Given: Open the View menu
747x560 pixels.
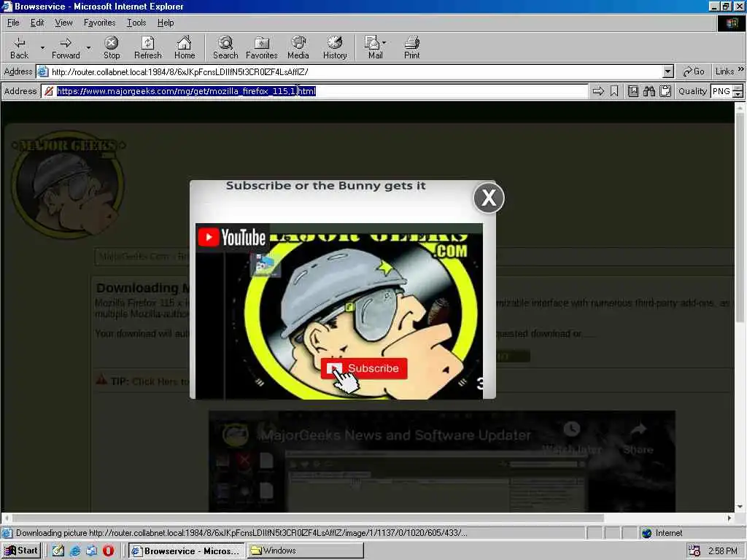Looking at the screenshot, I should tap(63, 23).
